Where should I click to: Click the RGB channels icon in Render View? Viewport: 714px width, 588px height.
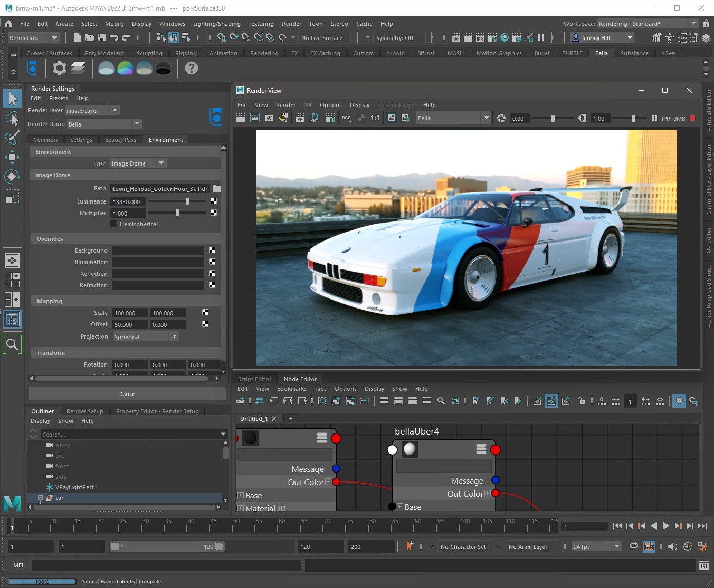[346, 118]
